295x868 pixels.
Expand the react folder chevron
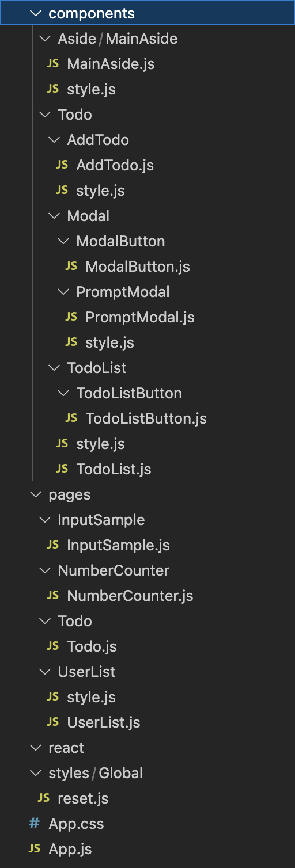pyautogui.click(x=35, y=748)
